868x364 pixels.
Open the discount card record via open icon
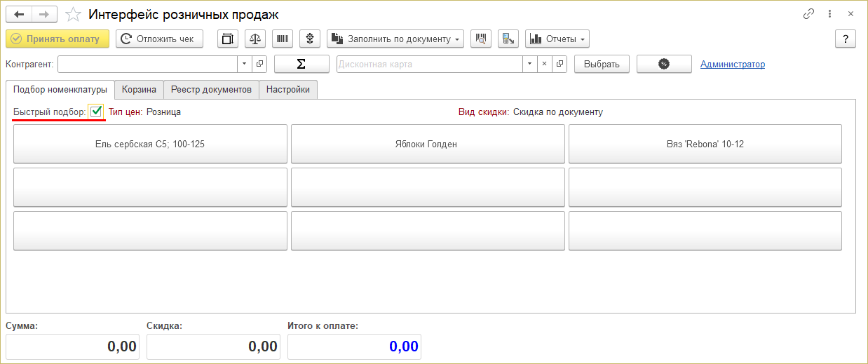click(x=560, y=64)
